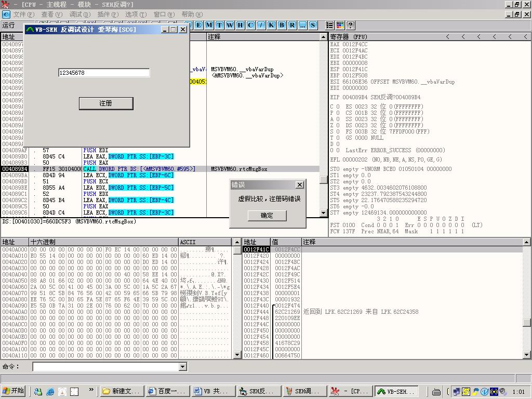Open the 窗口(W) menu
The image size is (532, 399).
coord(164,15)
